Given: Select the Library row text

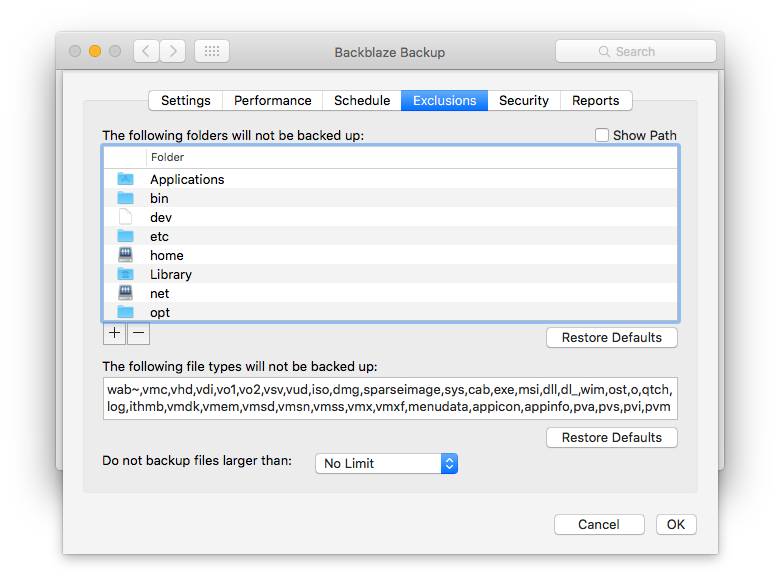Looking at the screenshot, I should tap(171, 275).
